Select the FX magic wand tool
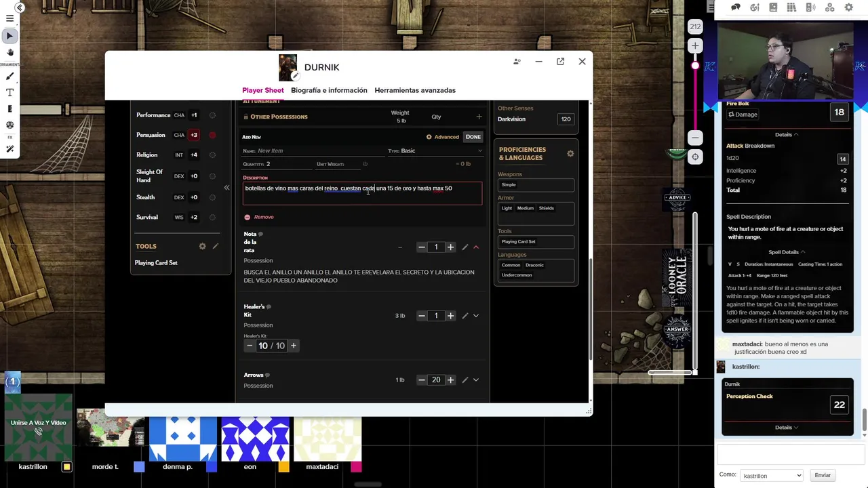This screenshot has width=868, height=488. pyautogui.click(x=9, y=148)
